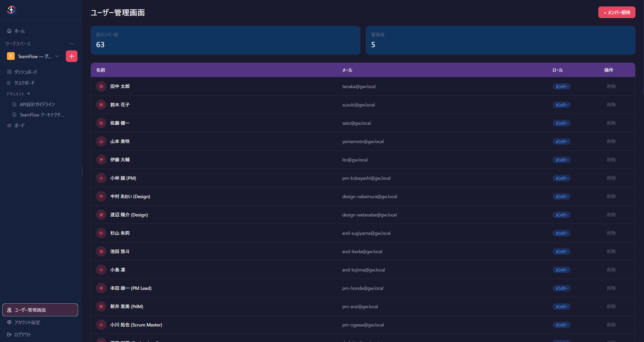Click the 操作 column header

coord(609,70)
